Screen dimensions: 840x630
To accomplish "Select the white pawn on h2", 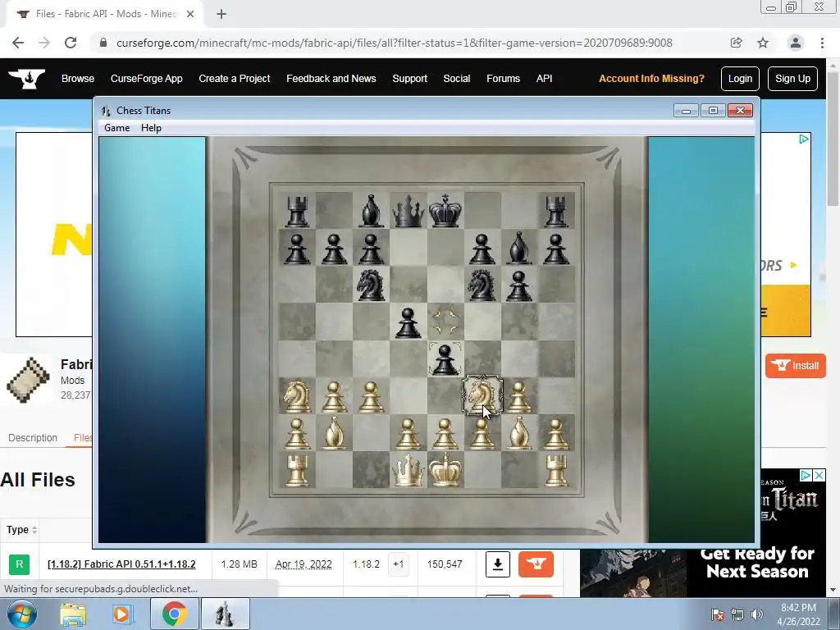I will (556, 434).
